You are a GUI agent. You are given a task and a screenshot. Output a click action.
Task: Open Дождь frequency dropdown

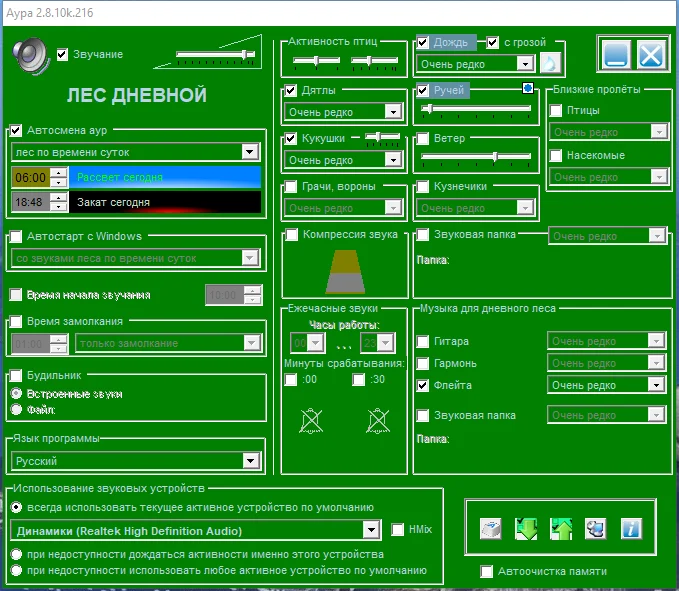[475, 64]
